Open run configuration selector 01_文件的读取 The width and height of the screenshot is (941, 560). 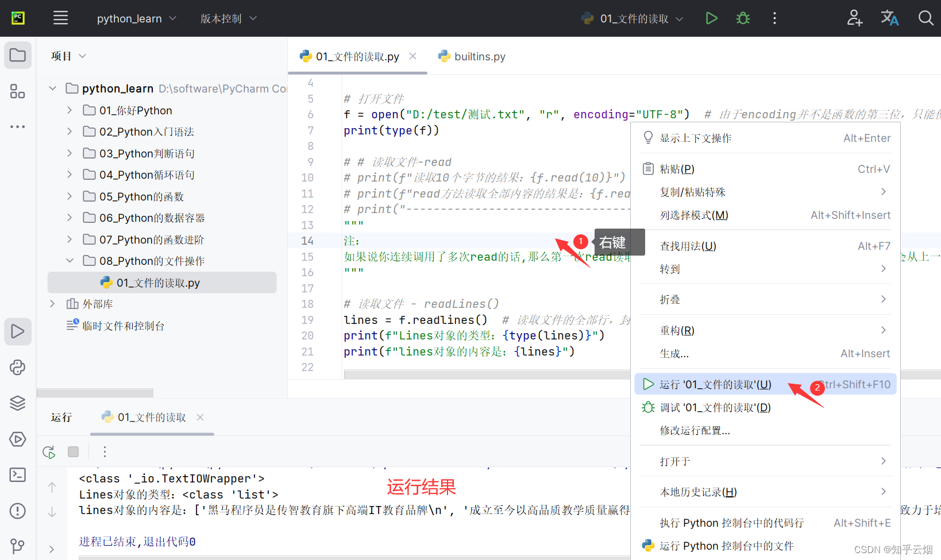coord(632,18)
